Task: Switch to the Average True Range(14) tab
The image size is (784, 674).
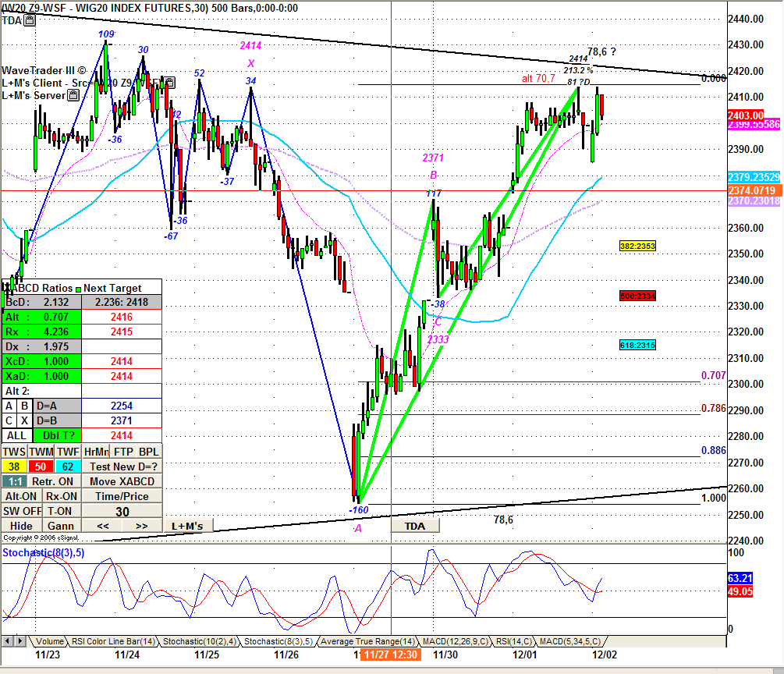Action: coord(369,641)
